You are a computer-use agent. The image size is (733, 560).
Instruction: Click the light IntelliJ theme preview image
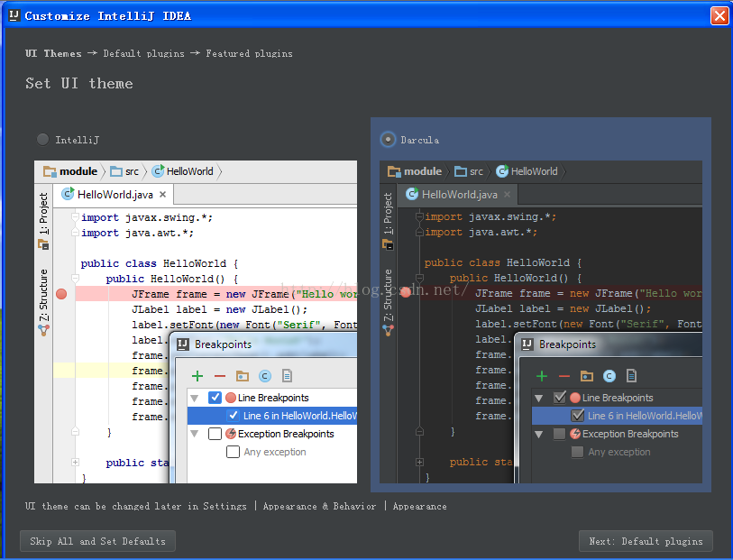[x=196, y=322]
